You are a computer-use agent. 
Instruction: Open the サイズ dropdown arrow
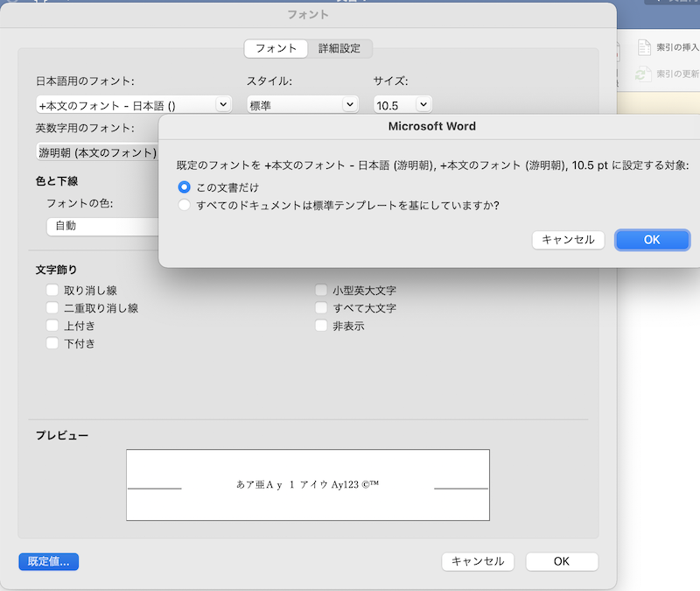click(x=423, y=104)
